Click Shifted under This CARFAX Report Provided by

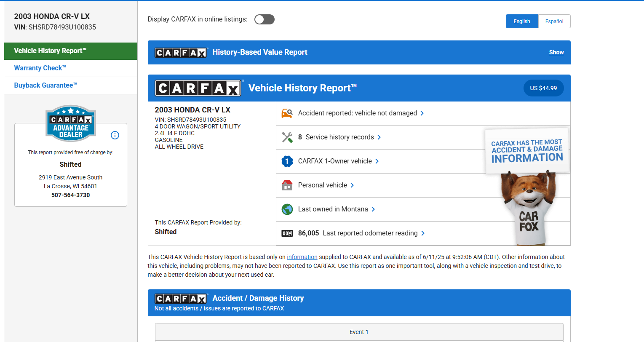[166, 232]
